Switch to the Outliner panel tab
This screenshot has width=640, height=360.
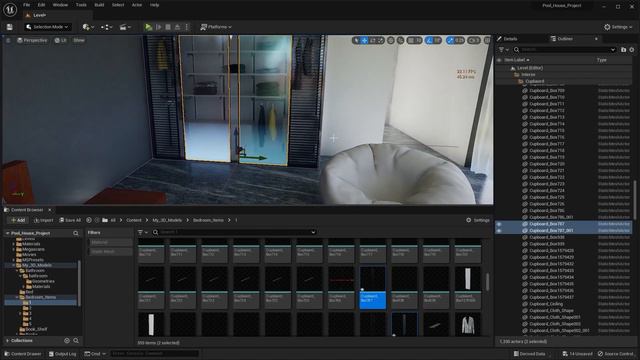(x=562, y=39)
